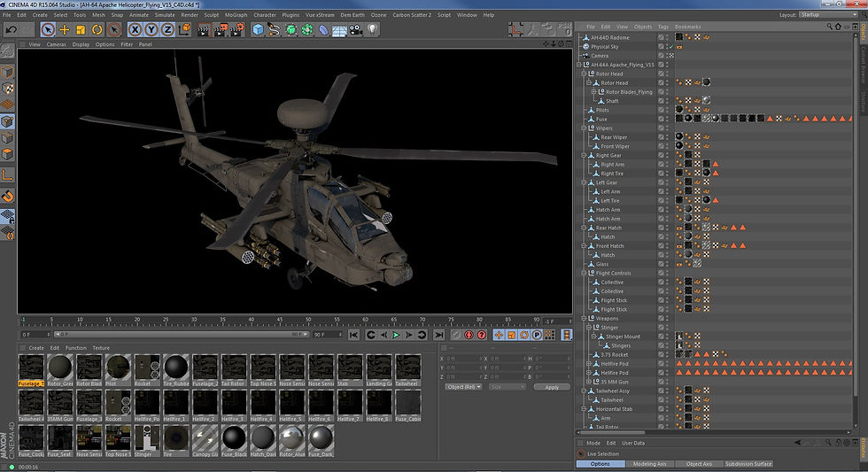Switch to the Modeling Axis tab
Viewport: 868px width, 472px height.
point(649,464)
